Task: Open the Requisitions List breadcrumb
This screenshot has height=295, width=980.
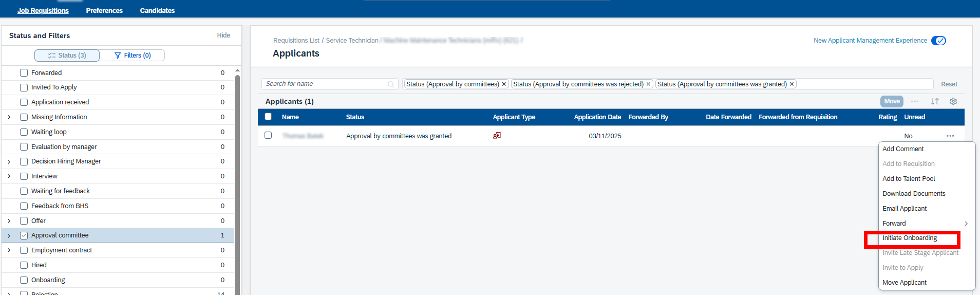Action: pyautogui.click(x=296, y=41)
